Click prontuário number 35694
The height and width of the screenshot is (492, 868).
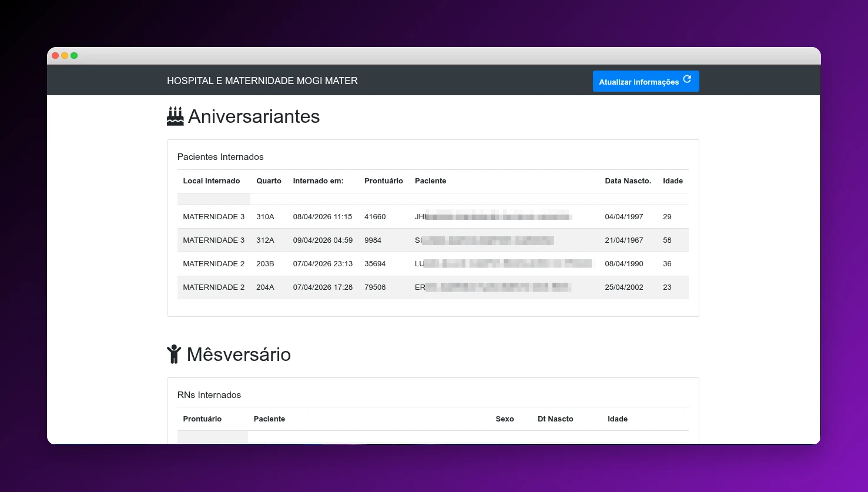tap(375, 264)
